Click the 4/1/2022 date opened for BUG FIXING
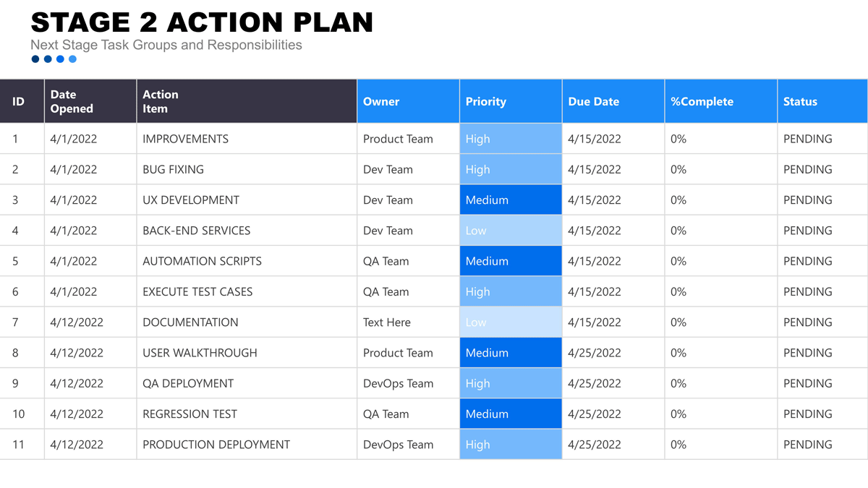This screenshot has height=488, width=868. click(74, 169)
